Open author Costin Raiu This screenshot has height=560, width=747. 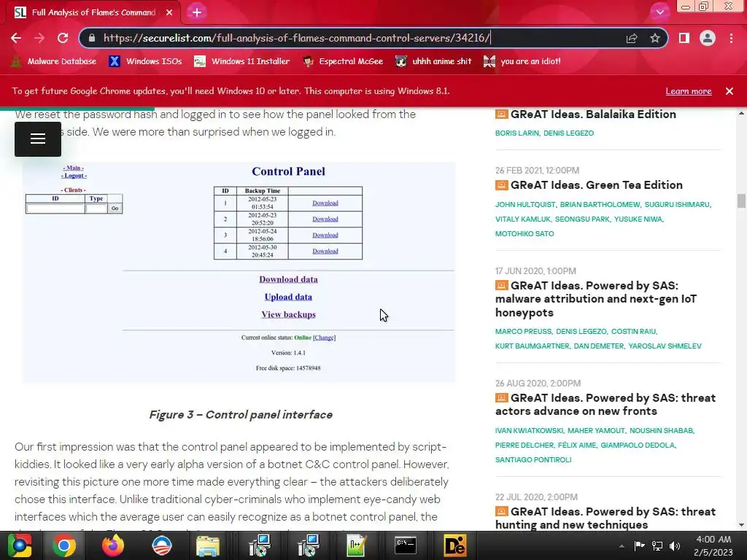tap(634, 332)
